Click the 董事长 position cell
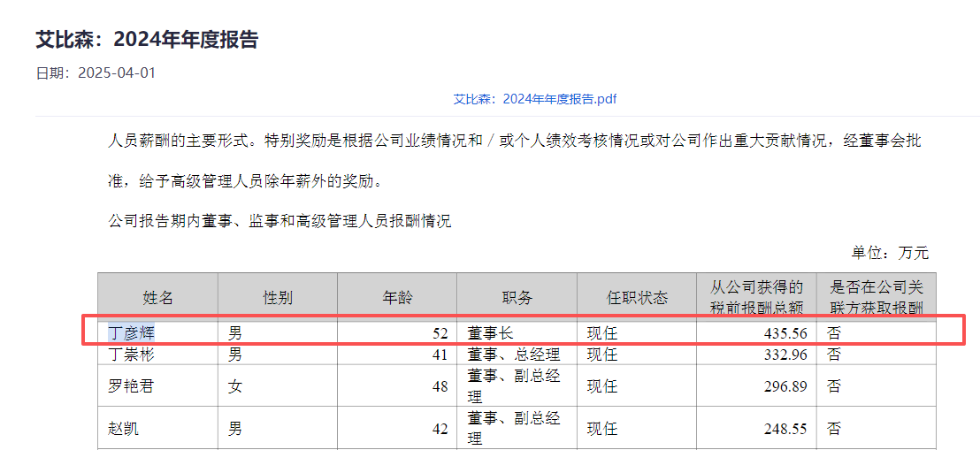Image resolution: width=980 pixels, height=450 pixels. (491, 333)
